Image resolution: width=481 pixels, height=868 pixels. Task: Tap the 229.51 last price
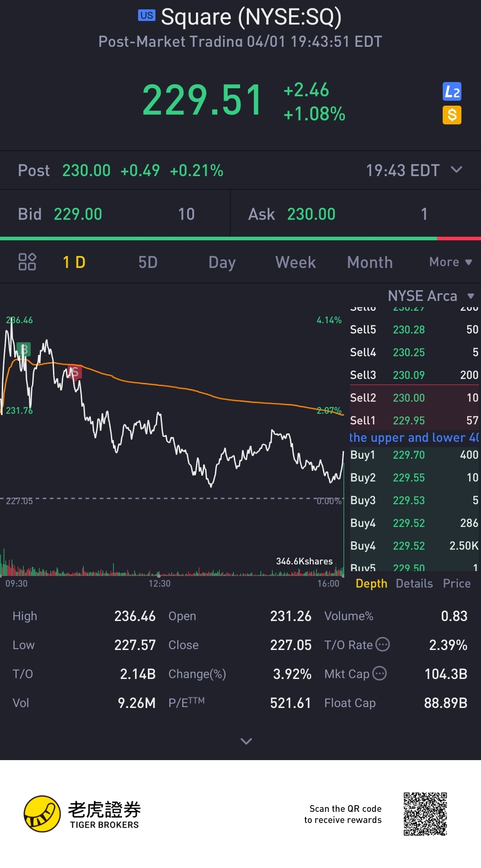pyautogui.click(x=203, y=101)
